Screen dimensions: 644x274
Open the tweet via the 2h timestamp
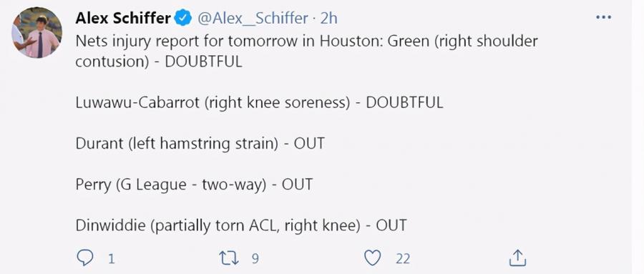coord(328,18)
